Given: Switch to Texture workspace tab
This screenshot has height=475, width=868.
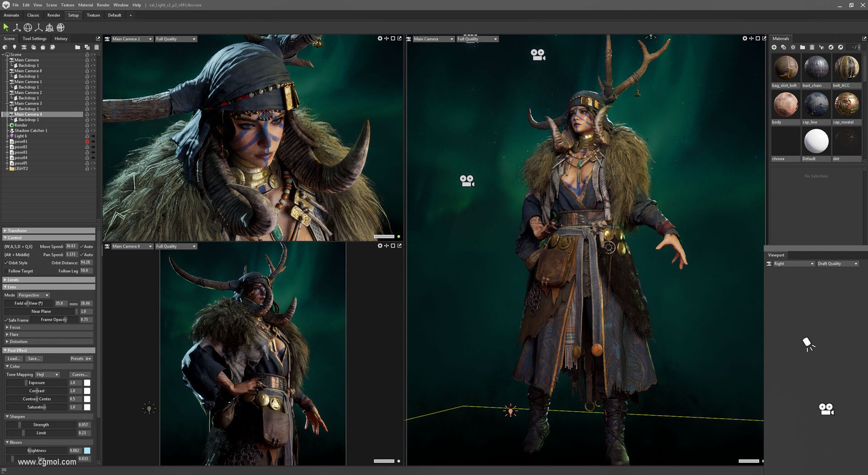Looking at the screenshot, I should pyautogui.click(x=93, y=15).
